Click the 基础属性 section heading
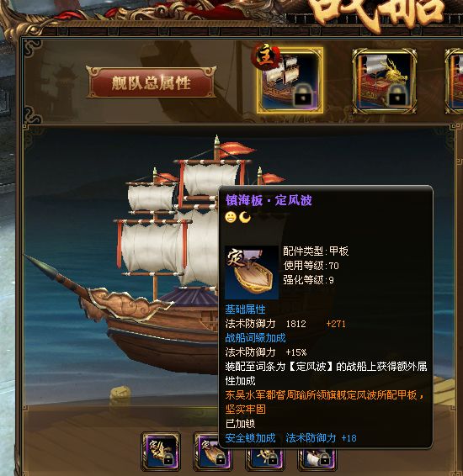The image size is (463, 476). [245, 309]
